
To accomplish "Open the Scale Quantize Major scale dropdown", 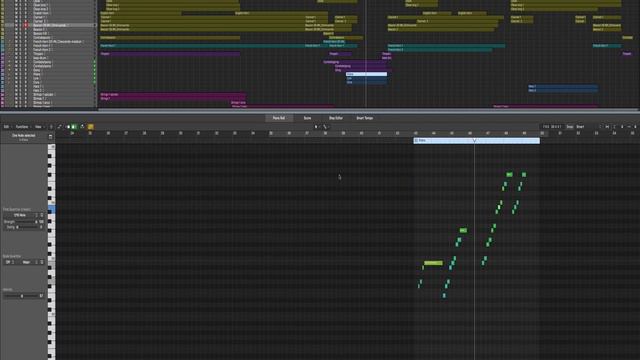I will [28, 262].
